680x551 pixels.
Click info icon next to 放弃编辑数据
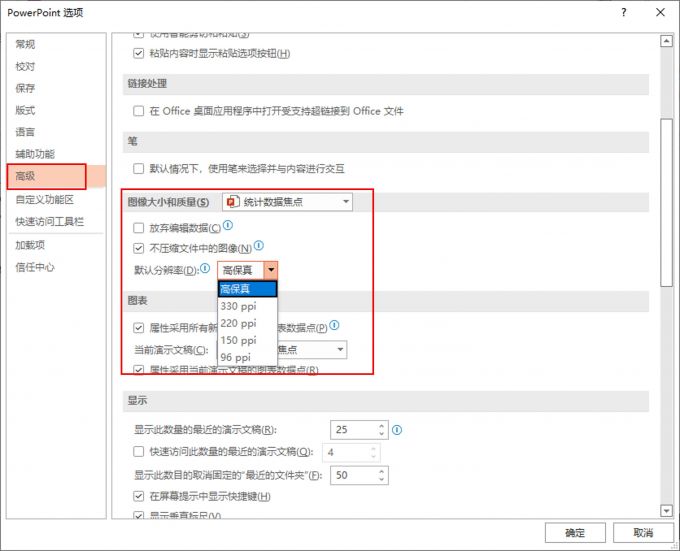pos(228,225)
